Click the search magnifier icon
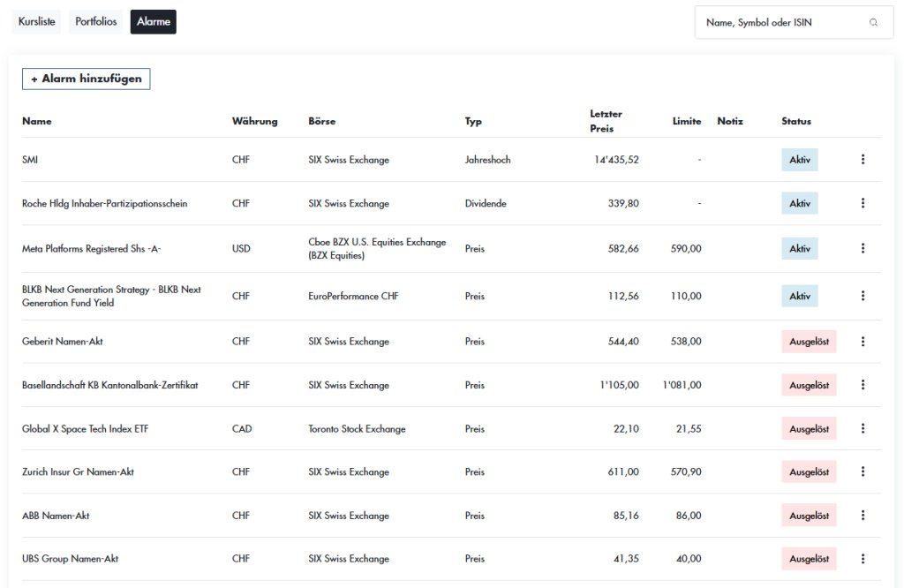The image size is (904, 588). click(873, 22)
